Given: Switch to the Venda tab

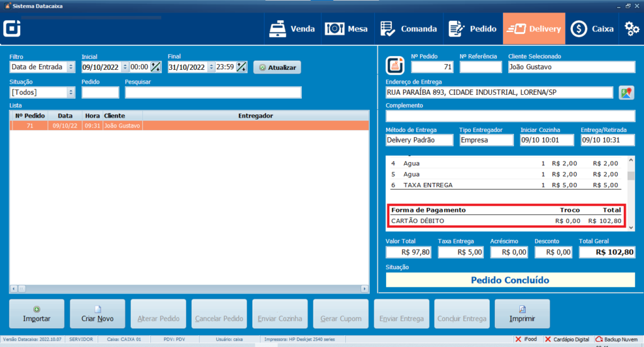Looking at the screenshot, I should [292, 28].
